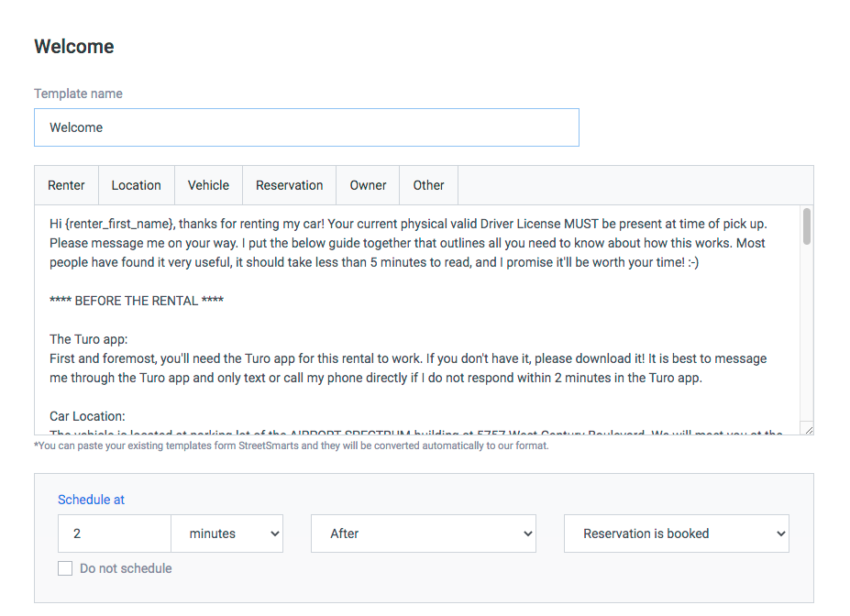Click inside the message template text area

416,320
